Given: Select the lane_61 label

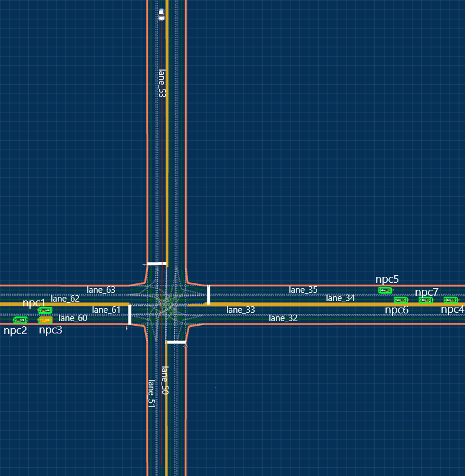Looking at the screenshot, I should pyautogui.click(x=106, y=310).
